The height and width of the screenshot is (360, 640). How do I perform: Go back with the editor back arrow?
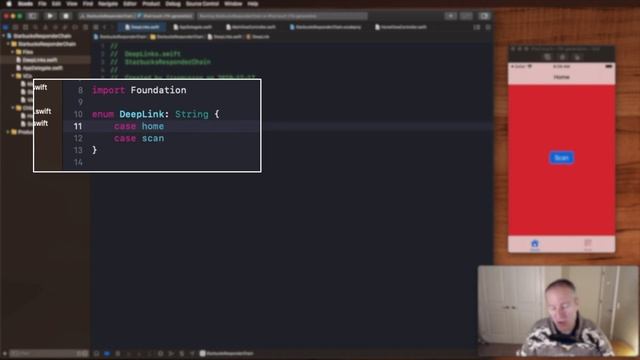coord(104,27)
